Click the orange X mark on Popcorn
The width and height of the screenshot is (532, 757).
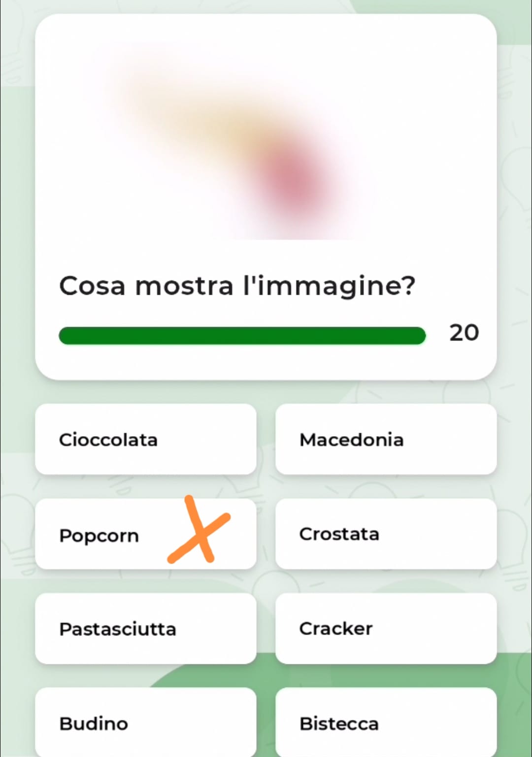[x=199, y=530]
